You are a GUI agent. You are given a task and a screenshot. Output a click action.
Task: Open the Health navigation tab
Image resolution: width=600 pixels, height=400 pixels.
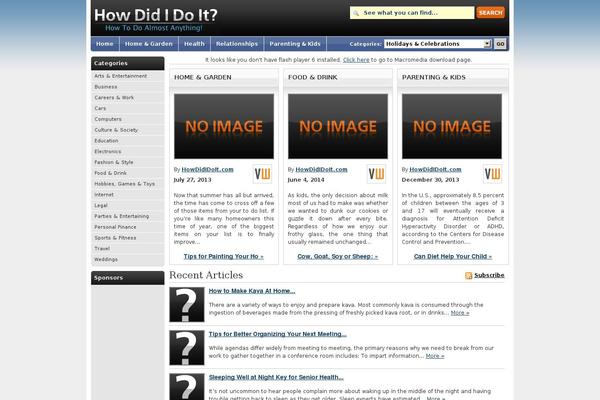click(x=194, y=44)
